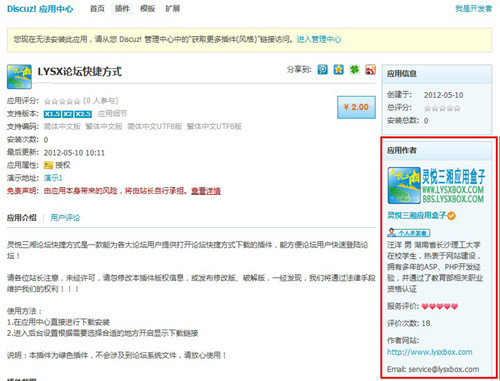Click X2 supported version tag
The height and width of the screenshot is (381, 500).
pyautogui.click(x=68, y=114)
